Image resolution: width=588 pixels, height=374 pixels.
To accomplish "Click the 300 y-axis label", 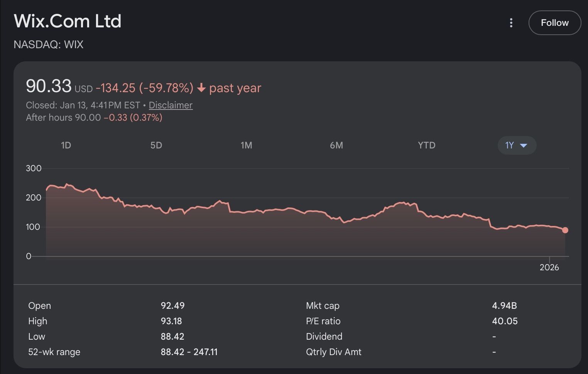I will click(34, 168).
